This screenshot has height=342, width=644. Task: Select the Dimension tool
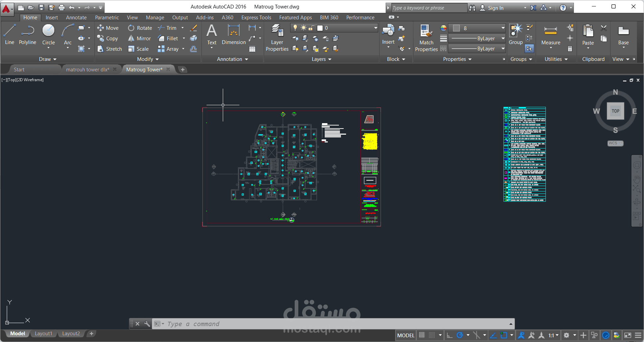coord(234,35)
